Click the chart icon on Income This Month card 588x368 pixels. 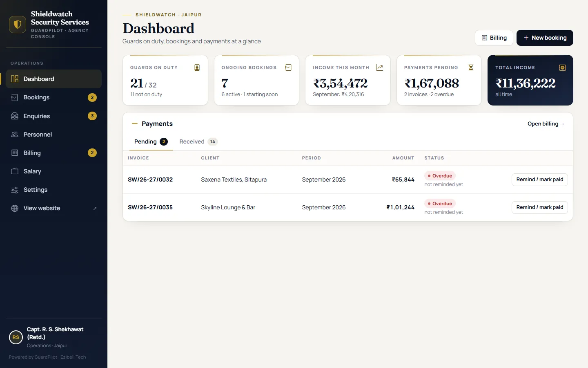(x=380, y=67)
